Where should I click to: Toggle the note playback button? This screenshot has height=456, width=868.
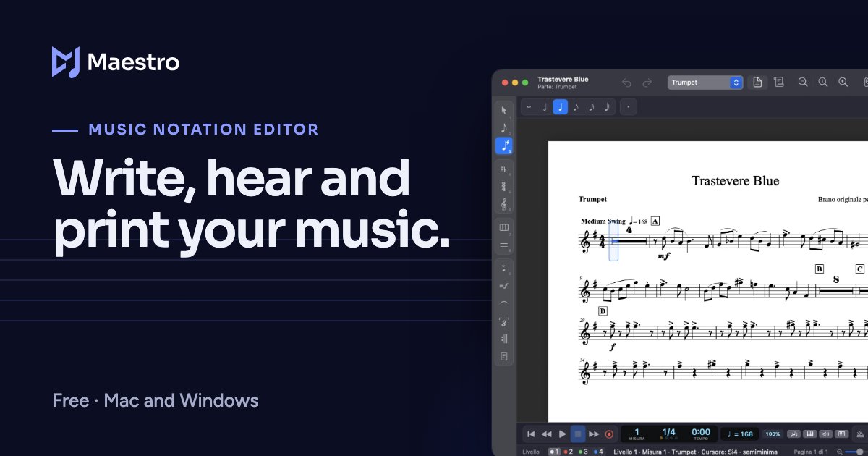[793, 434]
